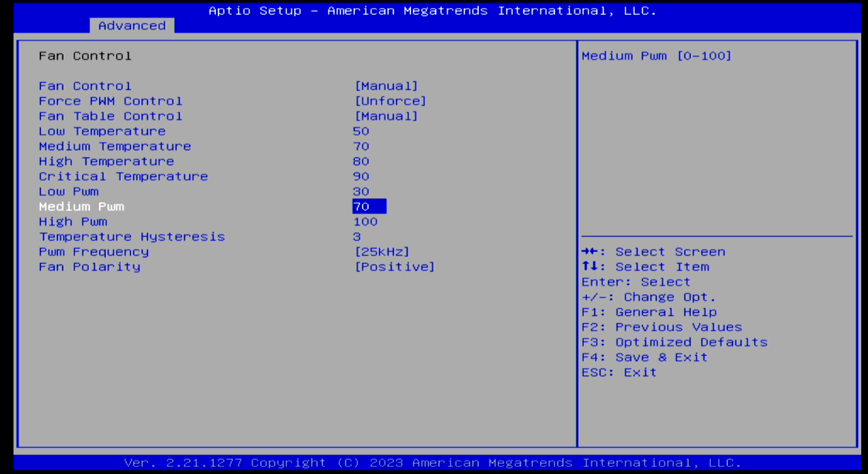This screenshot has height=474, width=868.
Task: Click the F3 Optimized Defaults hint
Action: point(674,342)
